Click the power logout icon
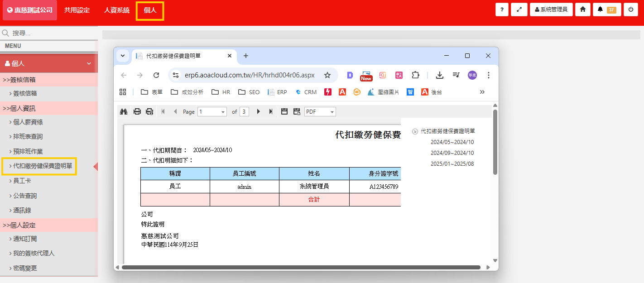Screen dimensions: 644x283 pyautogui.click(x=630, y=10)
